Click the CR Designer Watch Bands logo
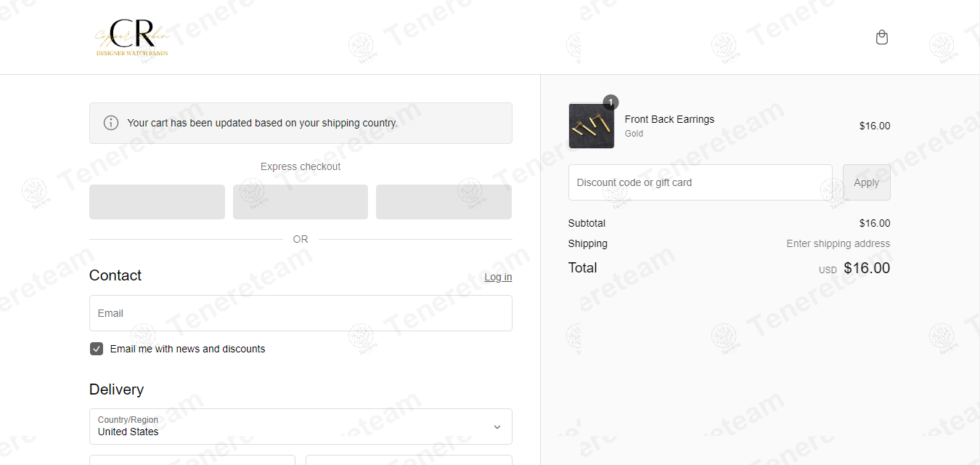Screen dimensions: 980x465 coord(132,37)
